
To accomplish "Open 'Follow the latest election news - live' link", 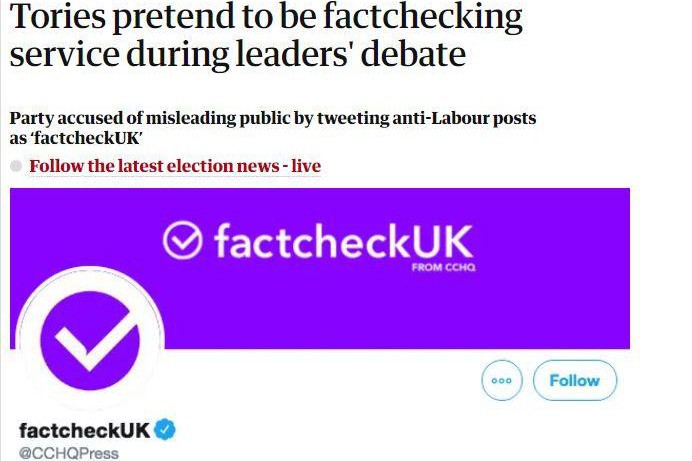I will click(x=175, y=166).
